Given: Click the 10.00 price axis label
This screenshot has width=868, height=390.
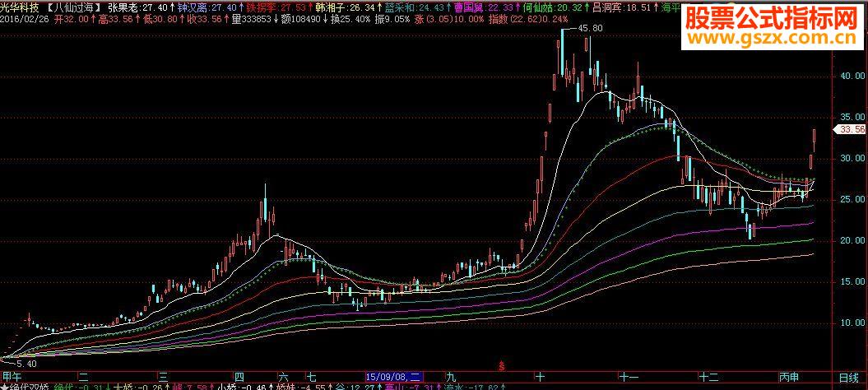Looking at the screenshot, I should [852, 323].
